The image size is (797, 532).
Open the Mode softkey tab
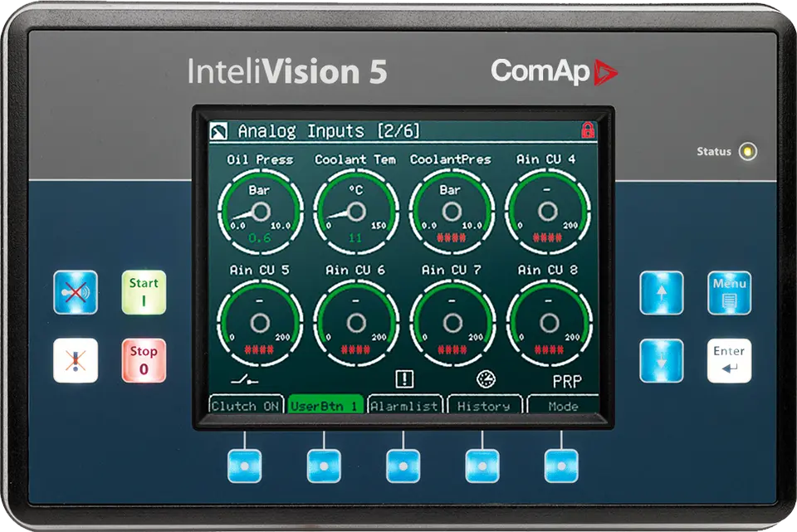coord(563,405)
